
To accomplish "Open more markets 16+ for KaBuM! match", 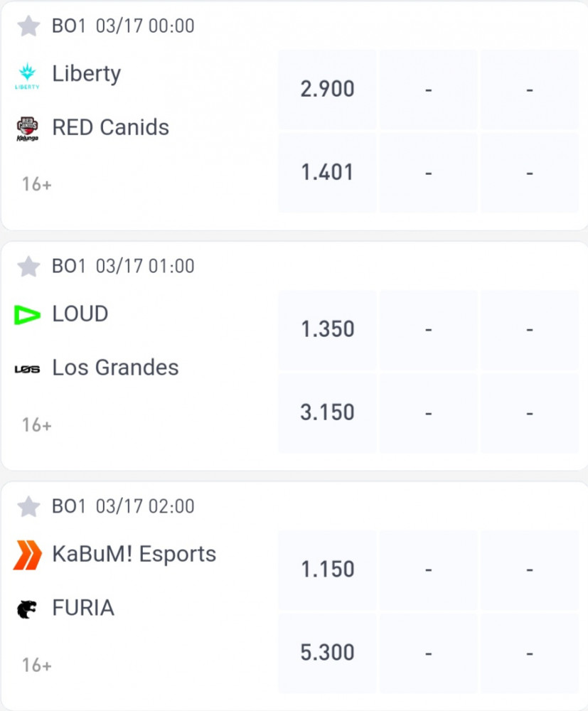I will point(37,665).
